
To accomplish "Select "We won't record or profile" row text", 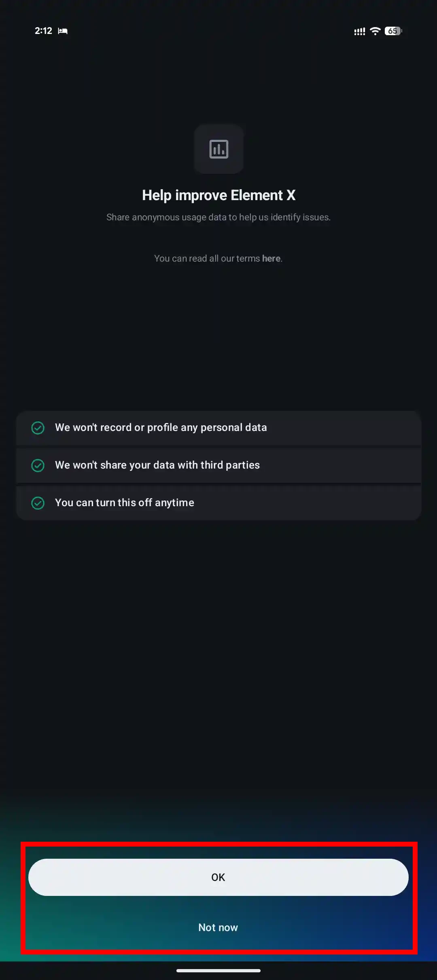I will [161, 427].
